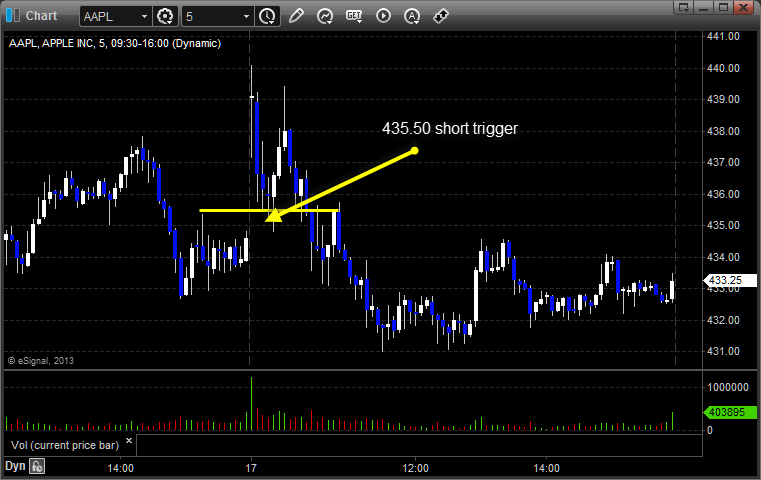The image size is (761, 480).
Task: Select the Vol (current price bar) tab
Action: [65, 445]
